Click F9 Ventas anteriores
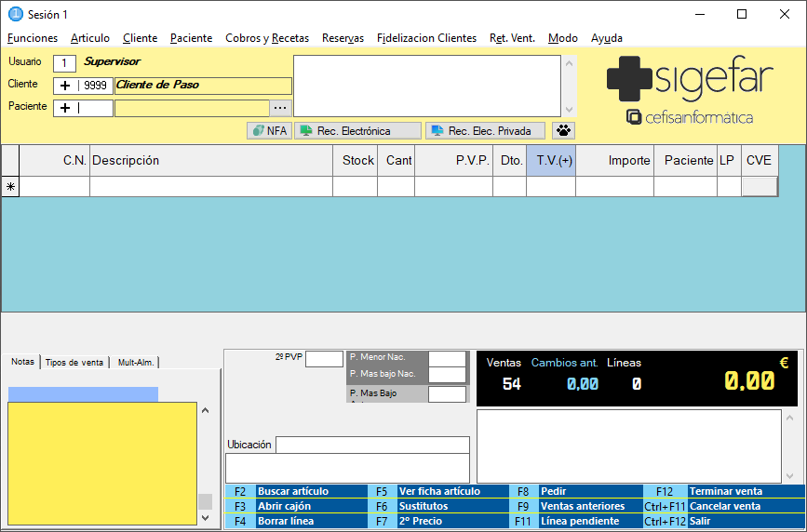807x532 pixels. pos(577,506)
